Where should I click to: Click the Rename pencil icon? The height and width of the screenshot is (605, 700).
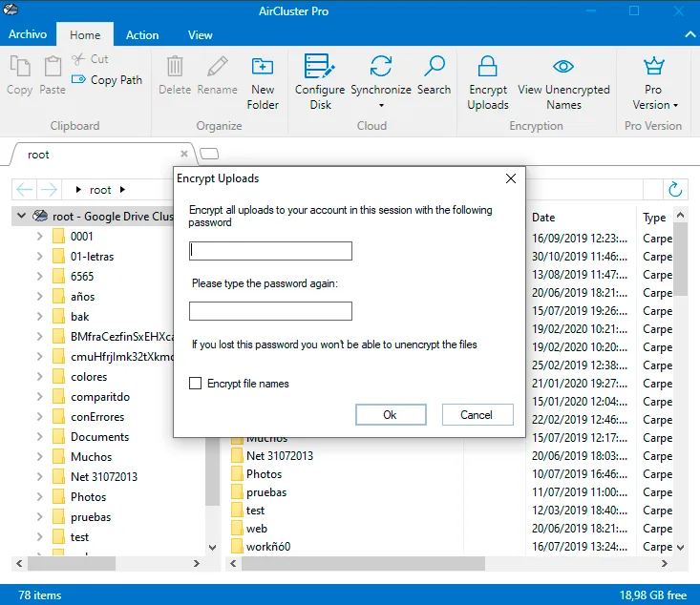(218, 67)
